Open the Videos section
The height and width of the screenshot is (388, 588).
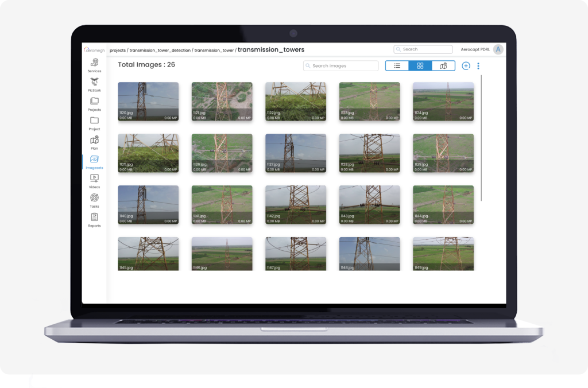94,181
